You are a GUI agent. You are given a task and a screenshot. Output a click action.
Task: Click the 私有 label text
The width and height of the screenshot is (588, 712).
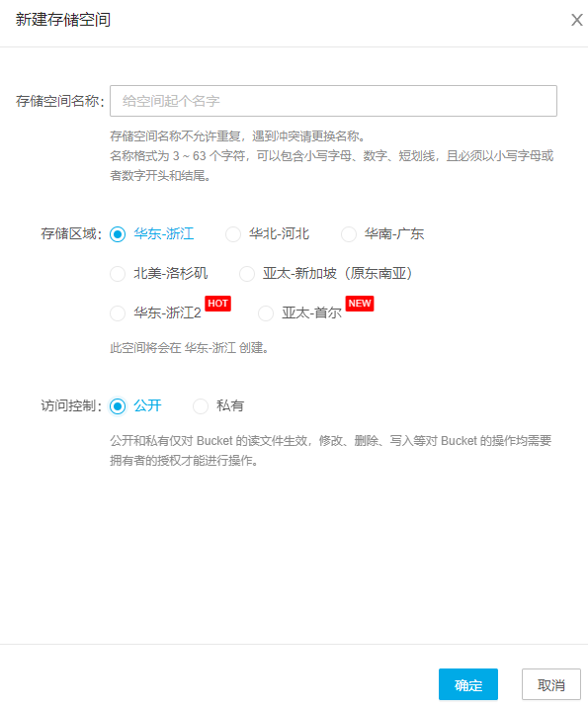point(230,405)
